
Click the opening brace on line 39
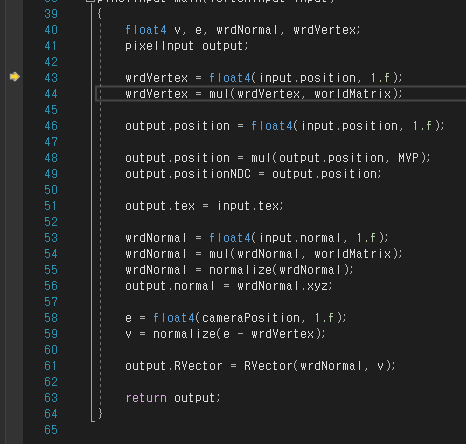99,14
